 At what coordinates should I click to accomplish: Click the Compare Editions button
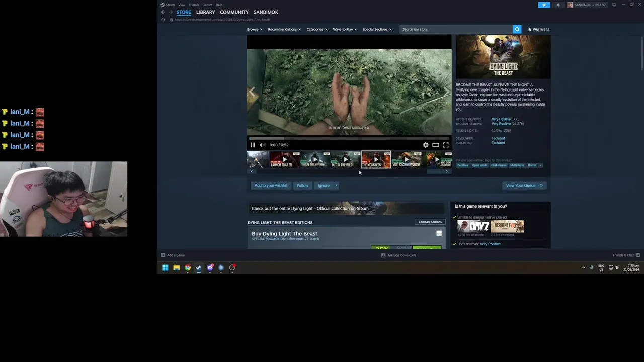coord(430,222)
